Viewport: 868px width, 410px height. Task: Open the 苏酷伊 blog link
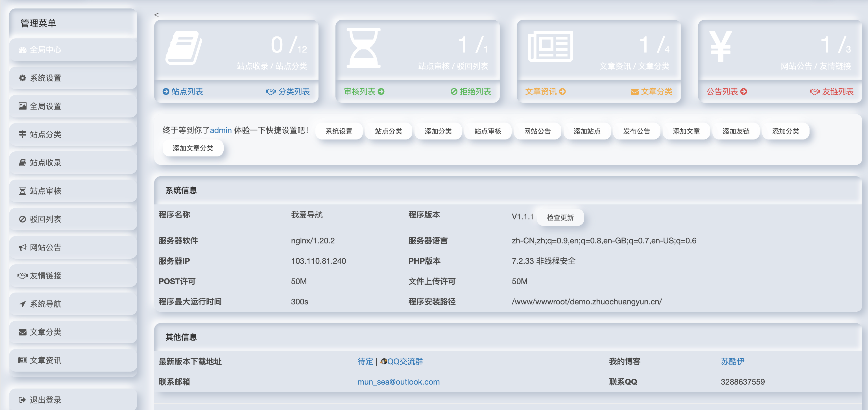tap(732, 362)
